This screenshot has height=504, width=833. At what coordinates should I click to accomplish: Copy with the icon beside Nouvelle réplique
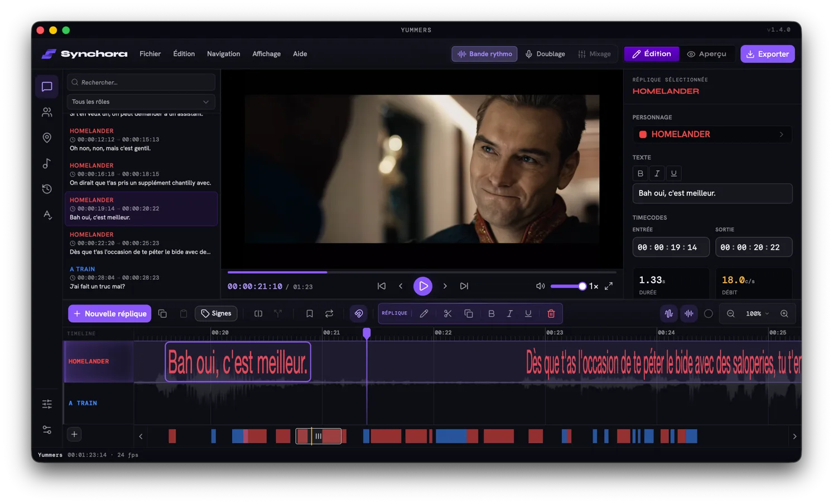[162, 314]
